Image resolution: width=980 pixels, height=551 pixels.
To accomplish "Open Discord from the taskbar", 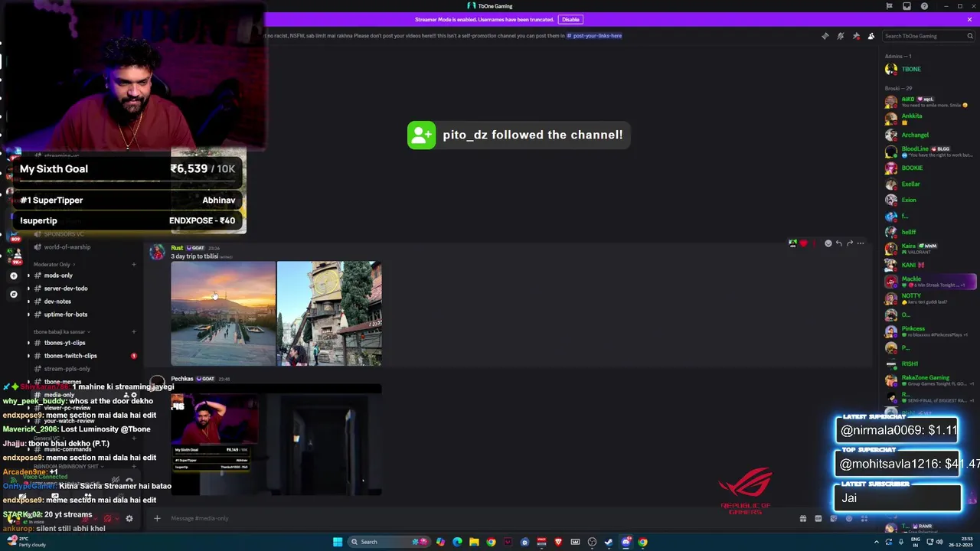I will (x=626, y=542).
